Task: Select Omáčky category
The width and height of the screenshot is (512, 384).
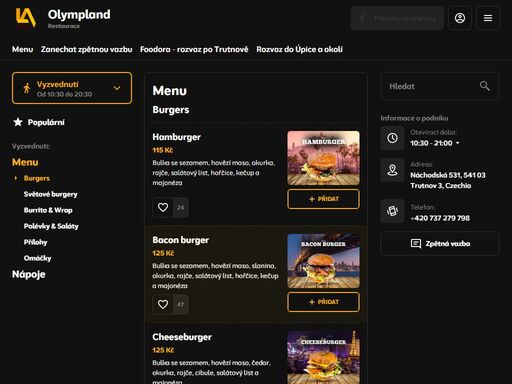Action: pyautogui.click(x=37, y=258)
